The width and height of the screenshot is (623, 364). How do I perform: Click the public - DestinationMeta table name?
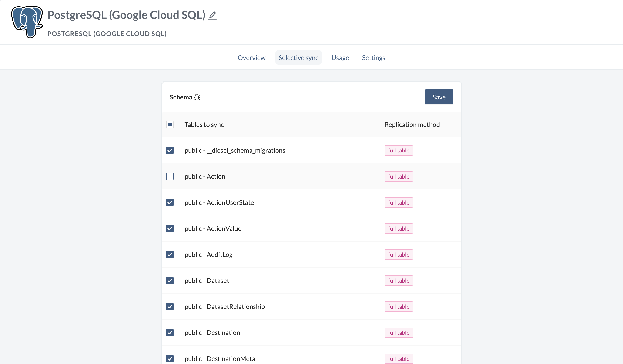pos(220,359)
